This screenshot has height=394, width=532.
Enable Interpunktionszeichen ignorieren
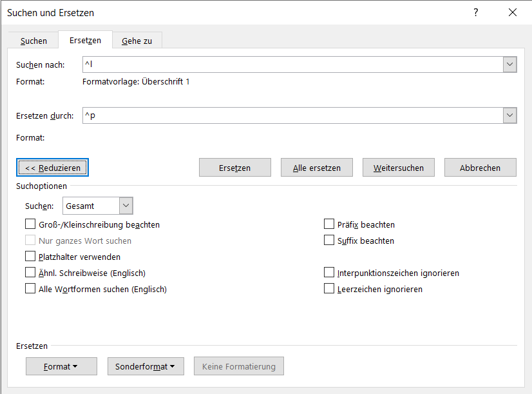pos(329,272)
